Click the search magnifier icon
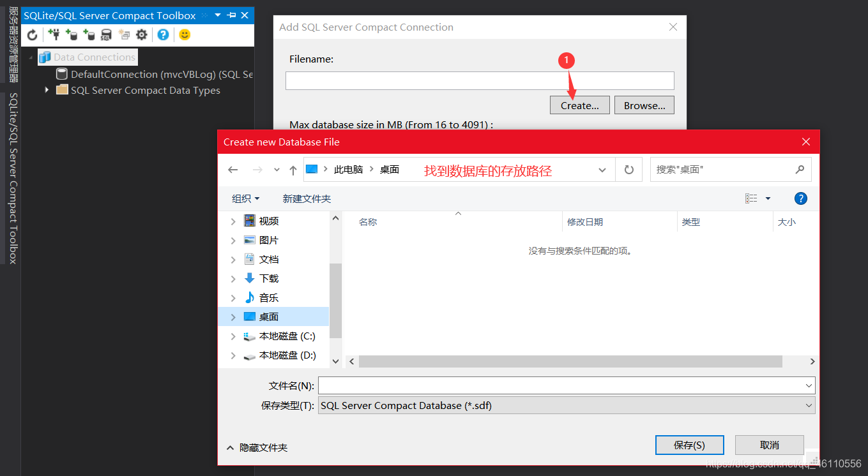 coord(800,170)
